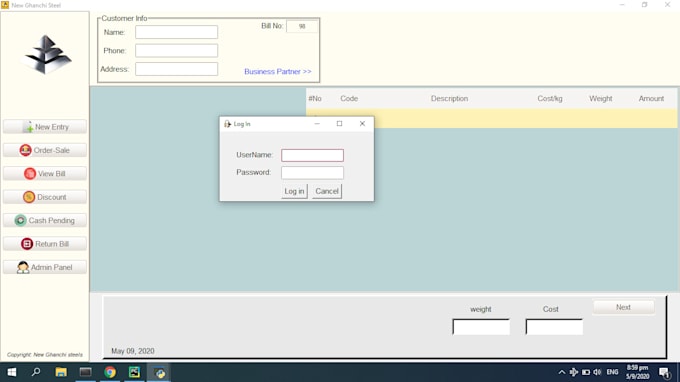Open the Admin Panel user icon
This screenshot has width=680, height=382.
(x=23, y=268)
